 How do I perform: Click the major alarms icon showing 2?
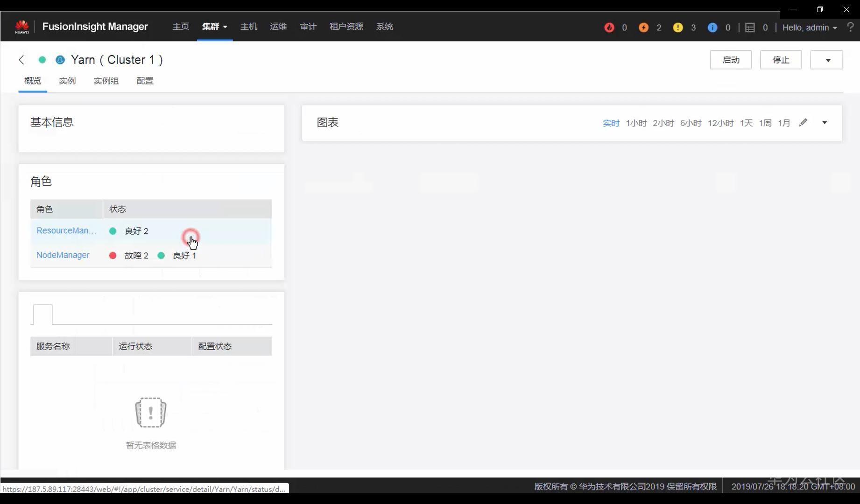click(643, 27)
